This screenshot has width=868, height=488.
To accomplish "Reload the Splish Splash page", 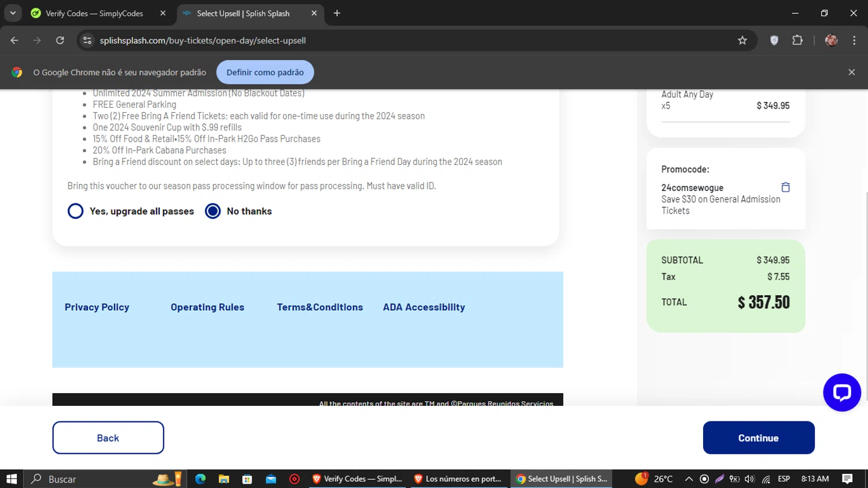I will (60, 41).
